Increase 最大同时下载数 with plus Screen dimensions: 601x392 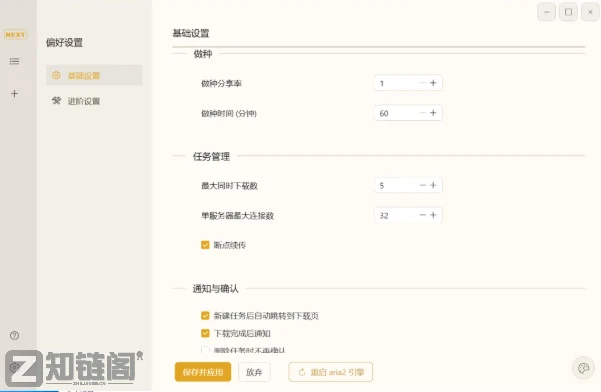[433, 185]
